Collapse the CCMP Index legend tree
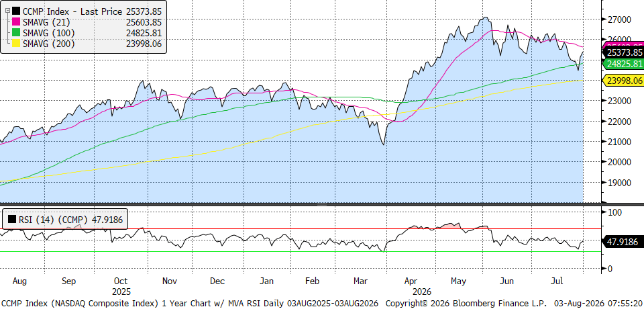 (7, 11)
